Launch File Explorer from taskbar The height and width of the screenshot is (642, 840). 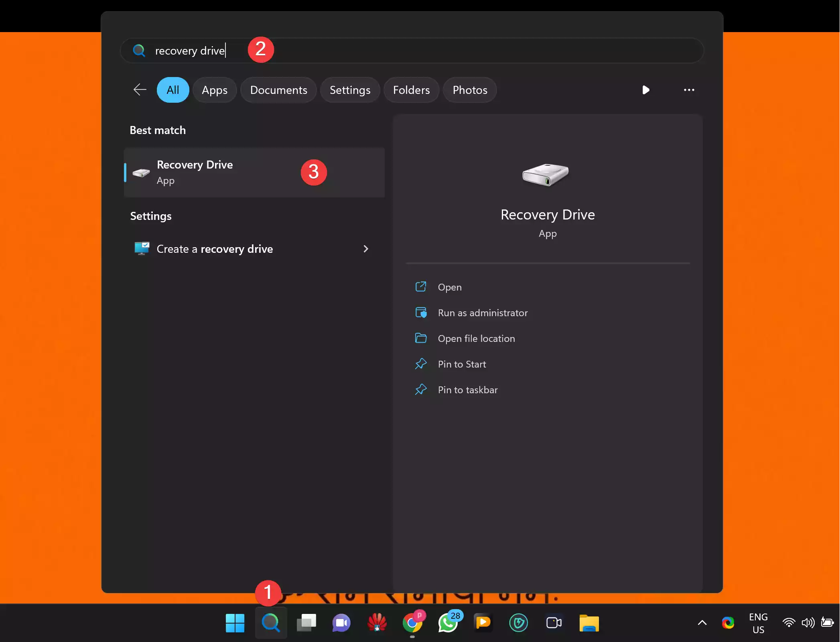pyautogui.click(x=588, y=623)
